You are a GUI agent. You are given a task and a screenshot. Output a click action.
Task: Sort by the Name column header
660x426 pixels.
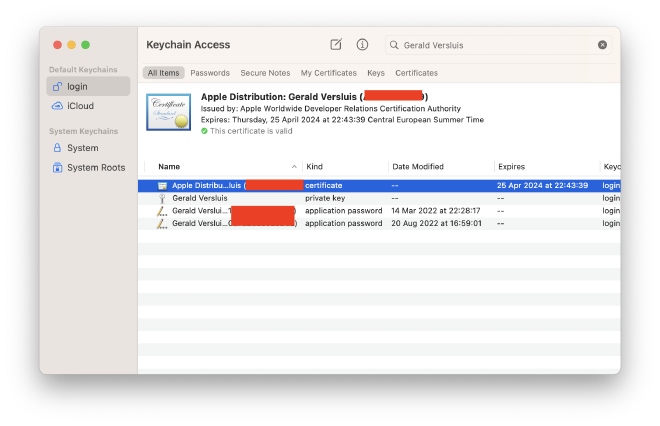pyautogui.click(x=169, y=167)
